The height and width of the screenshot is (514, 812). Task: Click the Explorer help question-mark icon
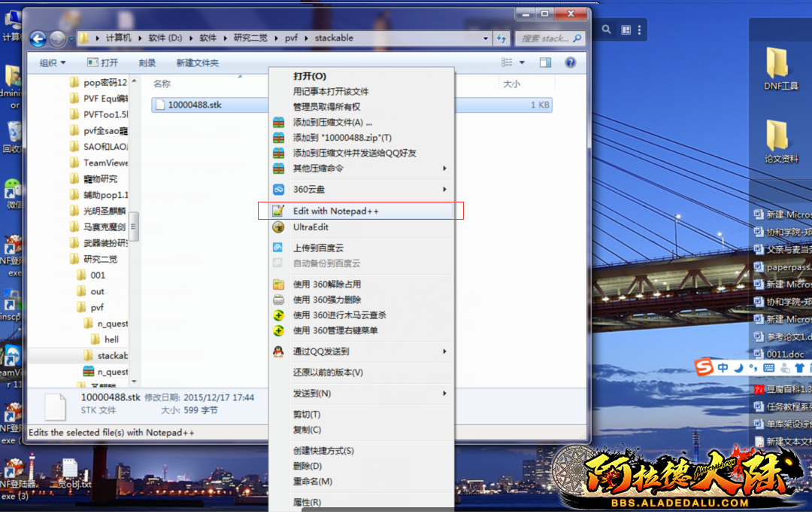pos(571,62)
